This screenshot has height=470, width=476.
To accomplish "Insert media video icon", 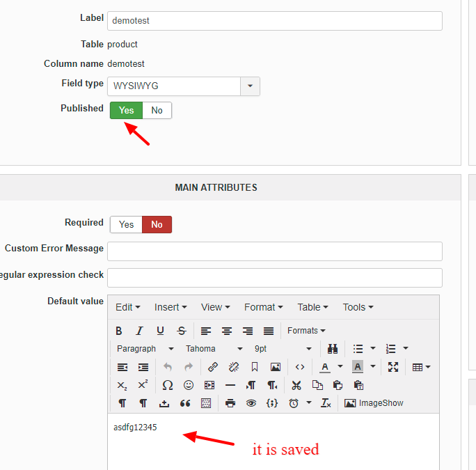I will pyautogui.click(x=209, y=385).
